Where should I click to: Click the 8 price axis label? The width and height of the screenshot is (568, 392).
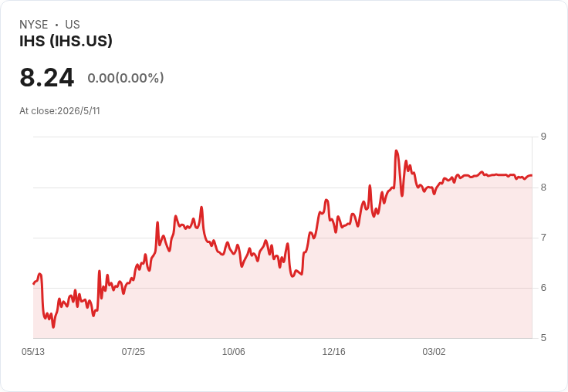click(543, 188)
